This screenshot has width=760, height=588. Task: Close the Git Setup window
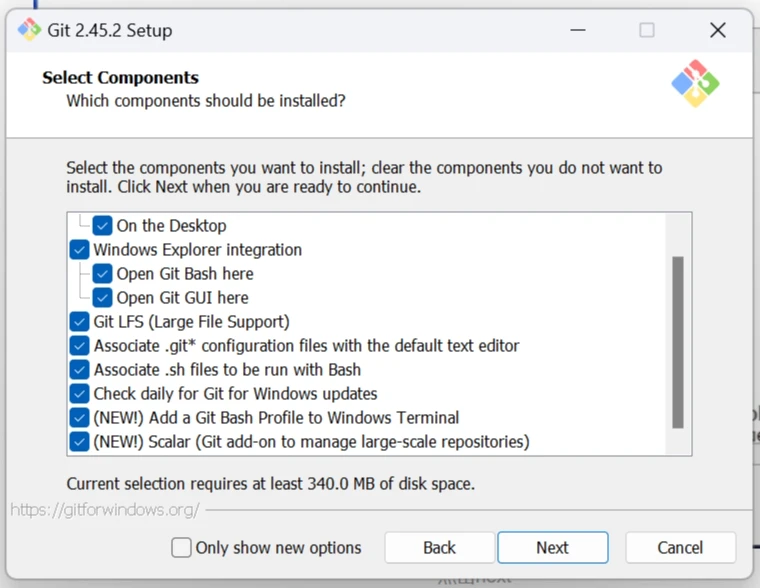(x=717, y=30)
